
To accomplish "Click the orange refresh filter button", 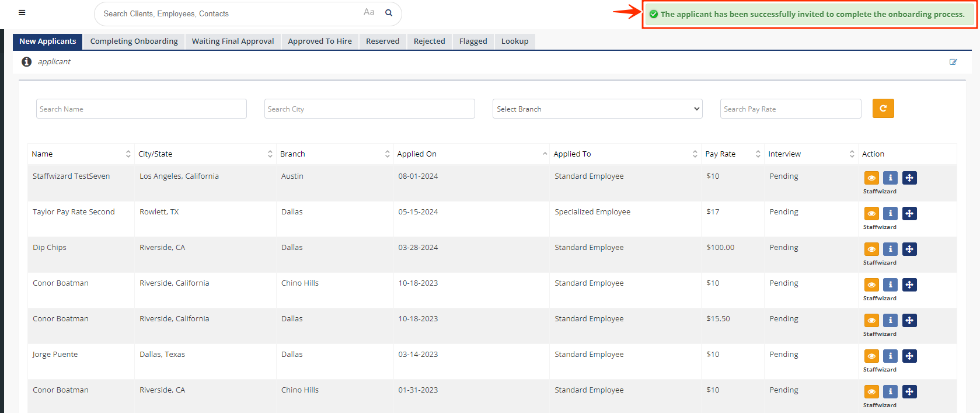I will 883,109.
